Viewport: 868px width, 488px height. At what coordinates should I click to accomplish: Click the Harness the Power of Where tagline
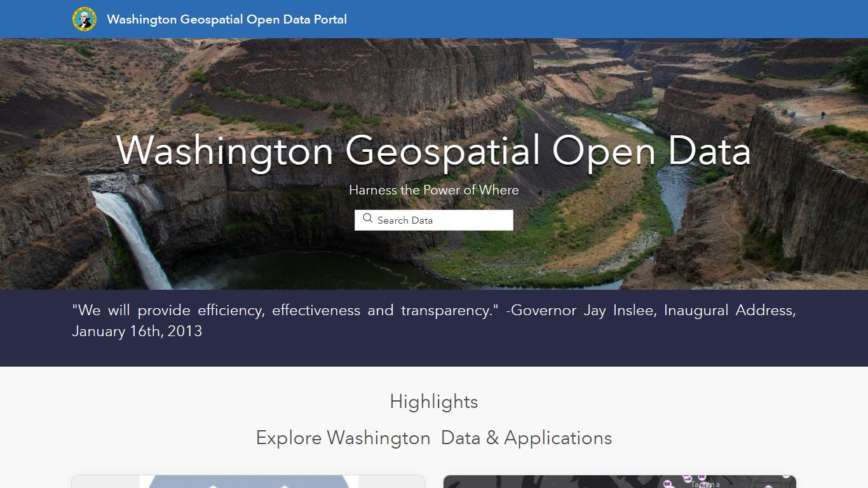[434, 190]
